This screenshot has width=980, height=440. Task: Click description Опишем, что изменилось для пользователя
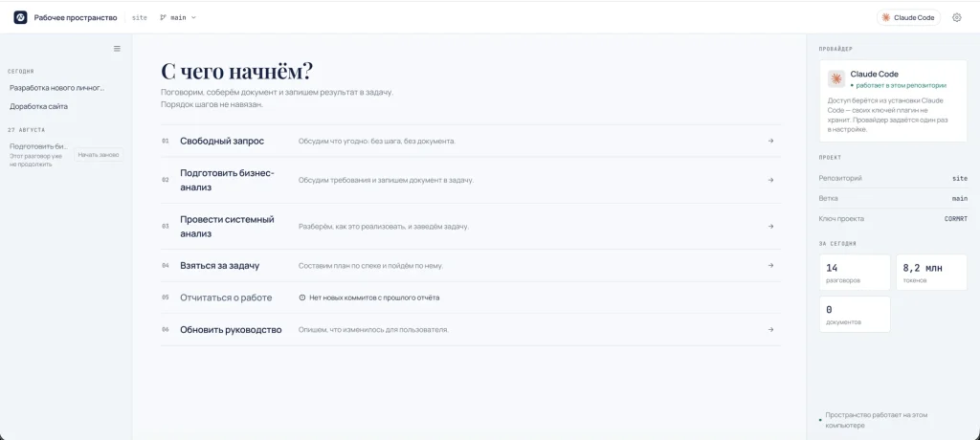(373, 329)
